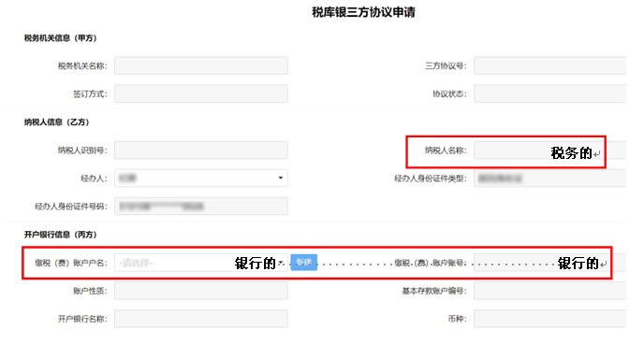Viewport: 644px width, 344px height.
Task: Click the 基本存款账户编号 field
Action: pyautogui.click(x=550, y=291)
